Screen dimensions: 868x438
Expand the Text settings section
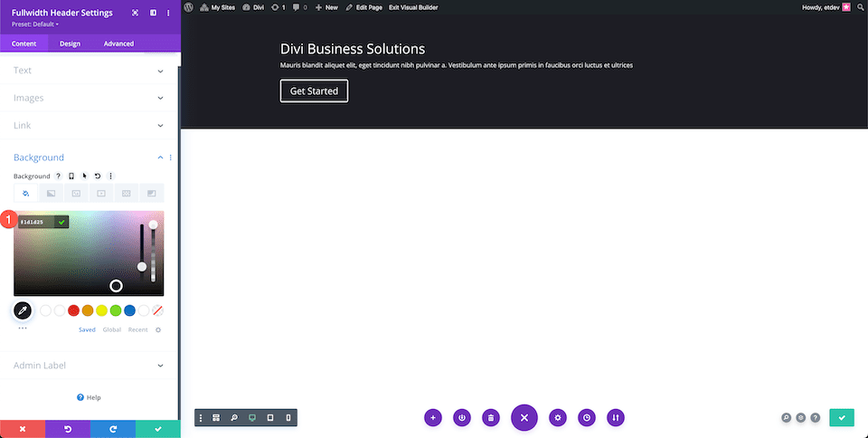tap(89, 71)
